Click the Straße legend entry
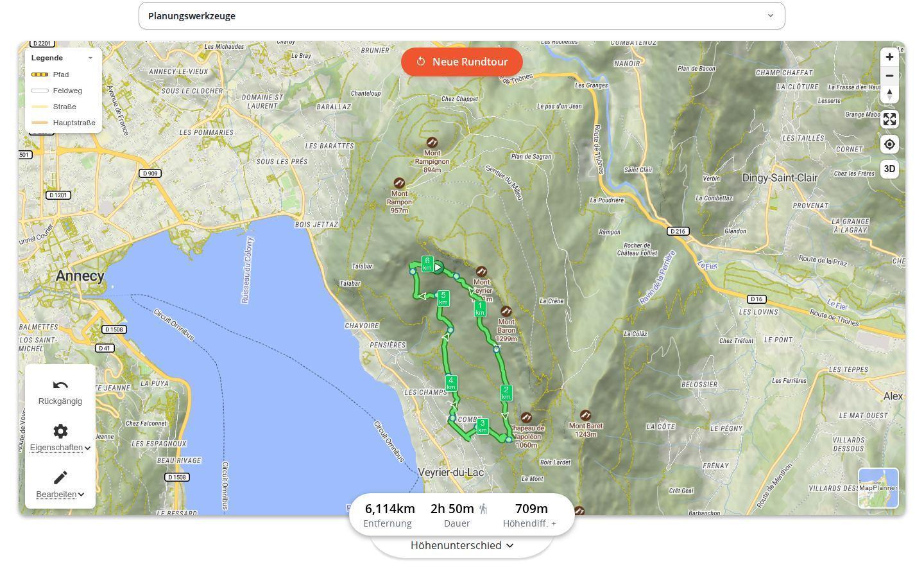 [64, 107]
